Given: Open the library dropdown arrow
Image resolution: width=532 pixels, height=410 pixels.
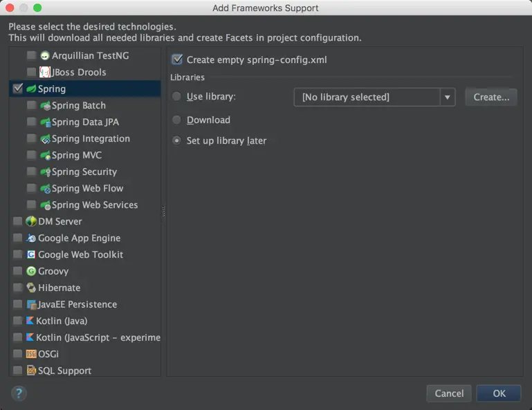Looking at the screenshot, I should pyautogui.click(x=447, y=97).
